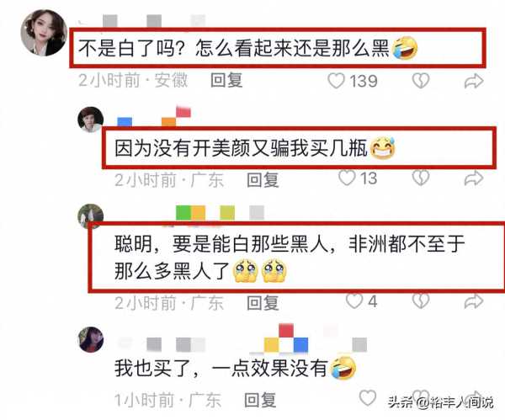Share the comment about 美颜

pyautogui.click(x=474, y=178)
